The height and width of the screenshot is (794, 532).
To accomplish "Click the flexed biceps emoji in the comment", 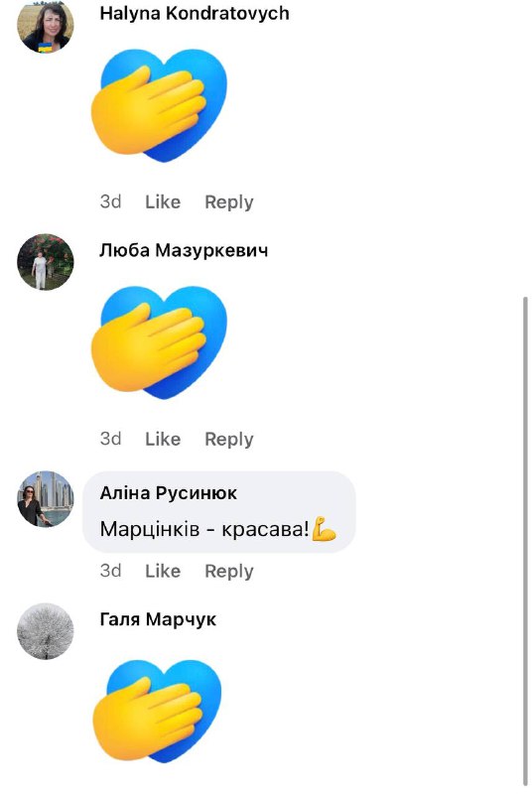I will click(x=324, y=529).
